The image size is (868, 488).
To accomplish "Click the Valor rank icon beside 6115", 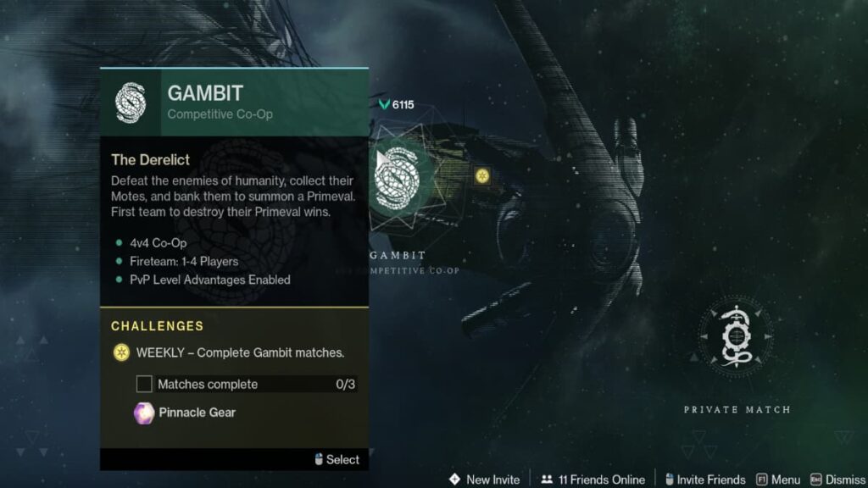I will coord(384,104).
